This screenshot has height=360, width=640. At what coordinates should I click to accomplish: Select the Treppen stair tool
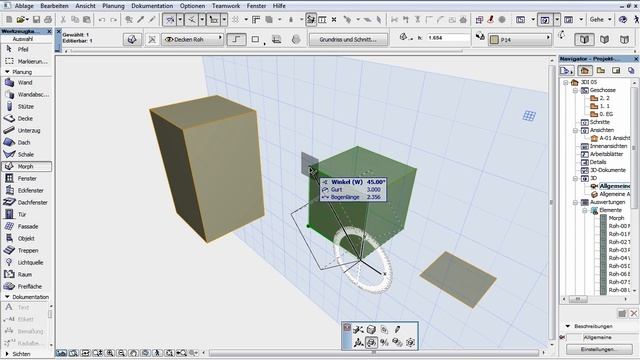(x=28, y=251)
